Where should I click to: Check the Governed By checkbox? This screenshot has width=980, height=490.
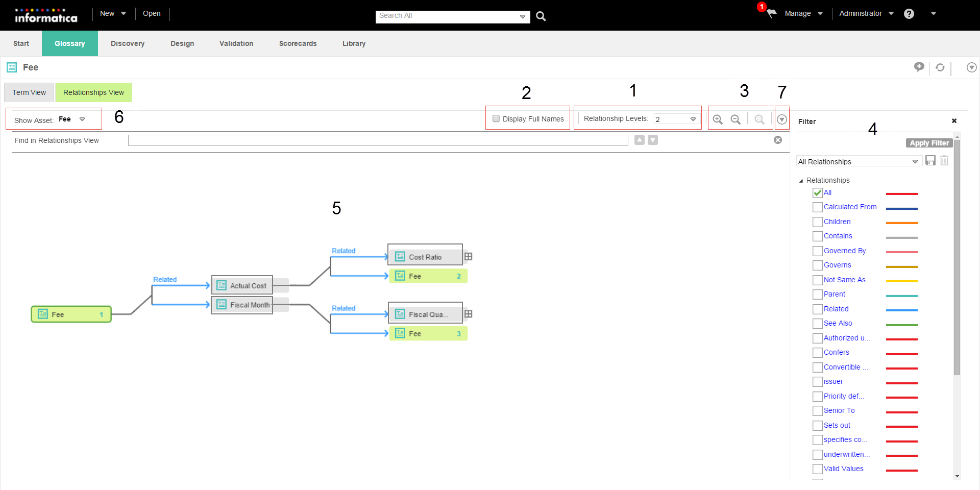coord(818,251)
